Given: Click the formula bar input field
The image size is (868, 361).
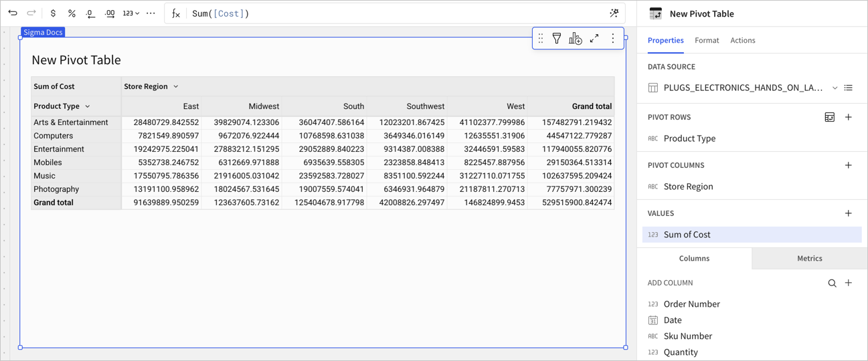Looking at the screenshot, I should point(395,13).
